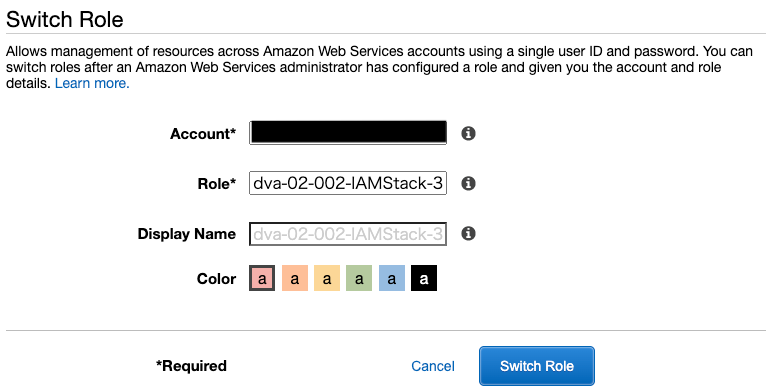Viewport: 776px width, 392px height.
Task: Click the info icon next to Account field
Action: click(468, 133)
